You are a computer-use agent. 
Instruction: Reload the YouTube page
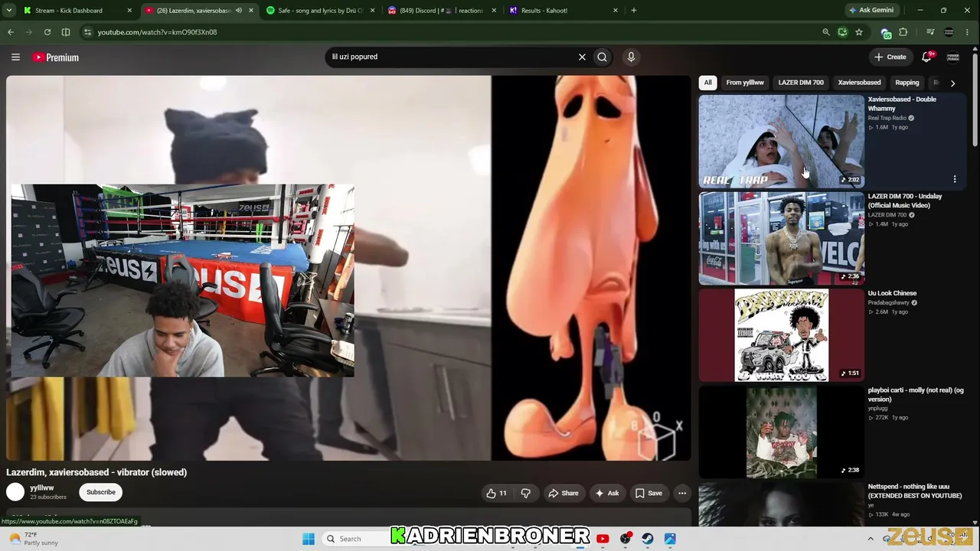pos(47,32)
